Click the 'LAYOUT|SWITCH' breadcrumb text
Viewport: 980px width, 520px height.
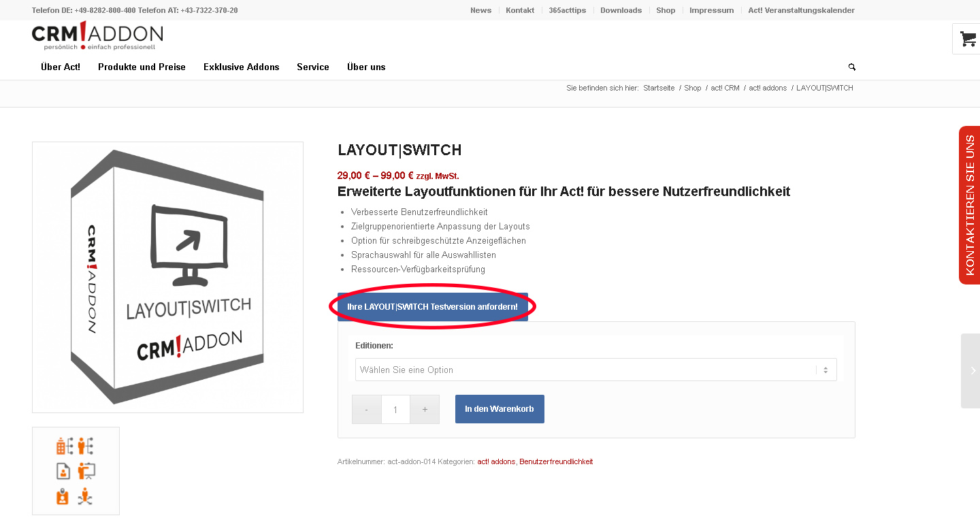click(x=825, y=88)
